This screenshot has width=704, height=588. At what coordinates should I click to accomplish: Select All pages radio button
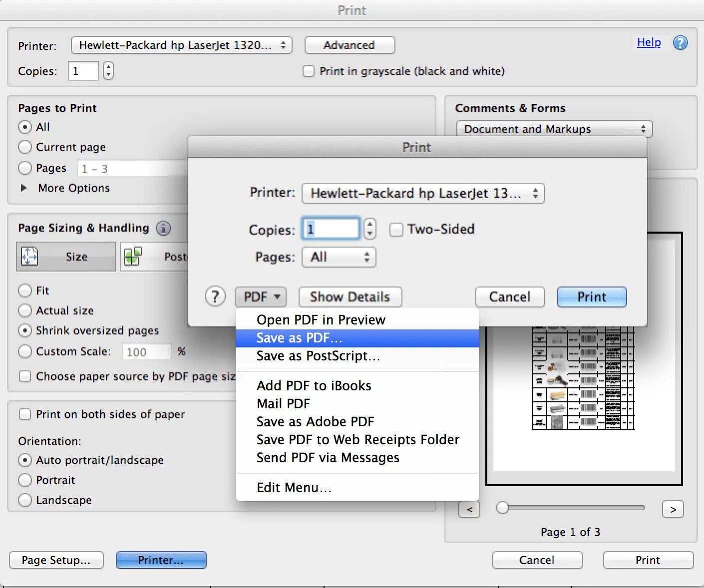tap(24, 127)
